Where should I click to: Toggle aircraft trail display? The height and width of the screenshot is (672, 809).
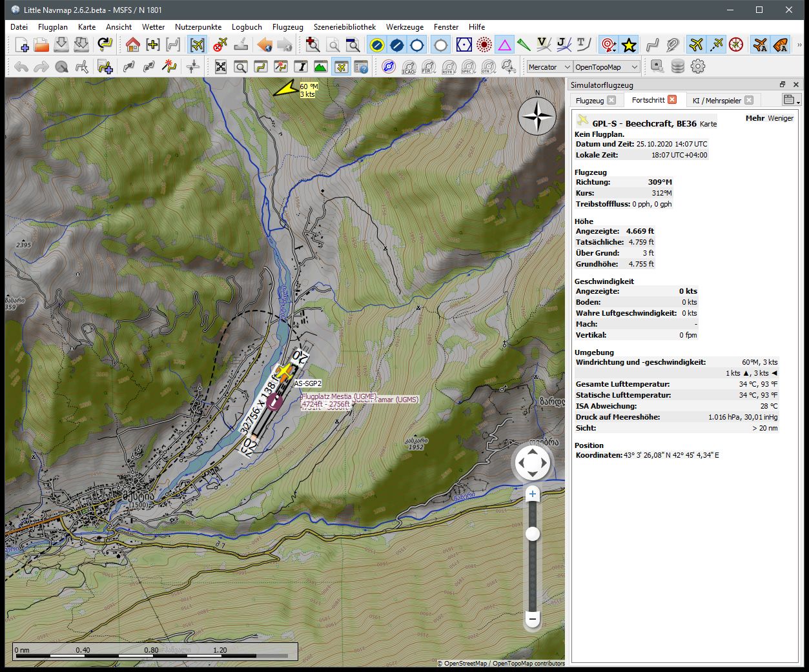click(717, 45)
